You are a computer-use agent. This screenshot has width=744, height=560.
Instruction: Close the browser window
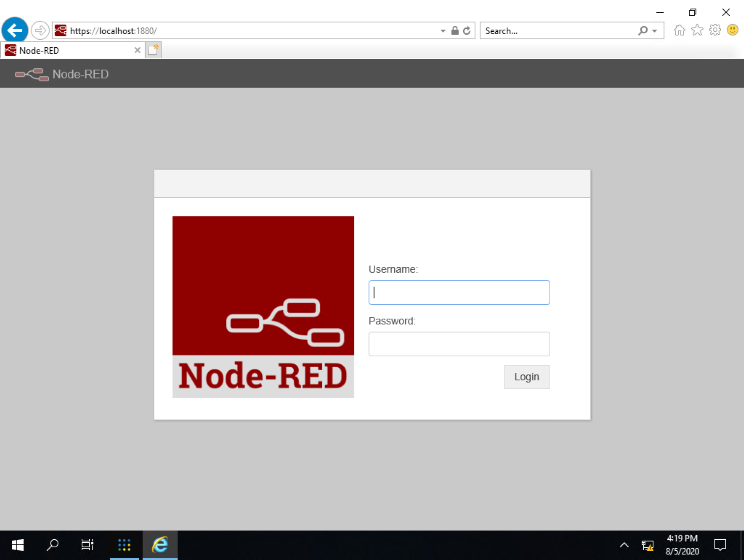point(726,12)
